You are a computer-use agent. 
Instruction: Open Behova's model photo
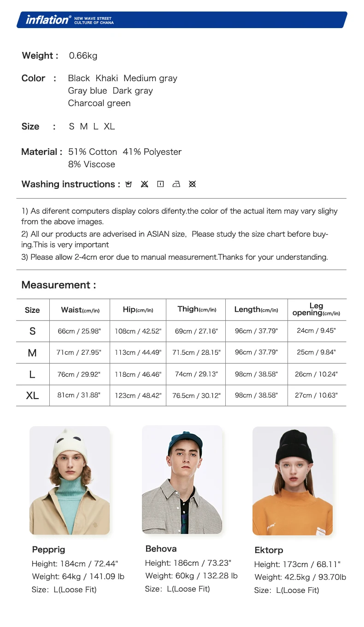coord(182,480)
